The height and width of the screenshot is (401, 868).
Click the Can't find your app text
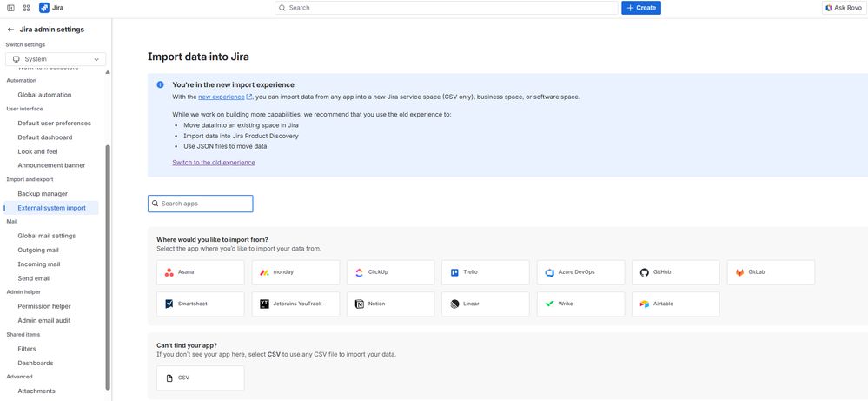pos(187,345)
